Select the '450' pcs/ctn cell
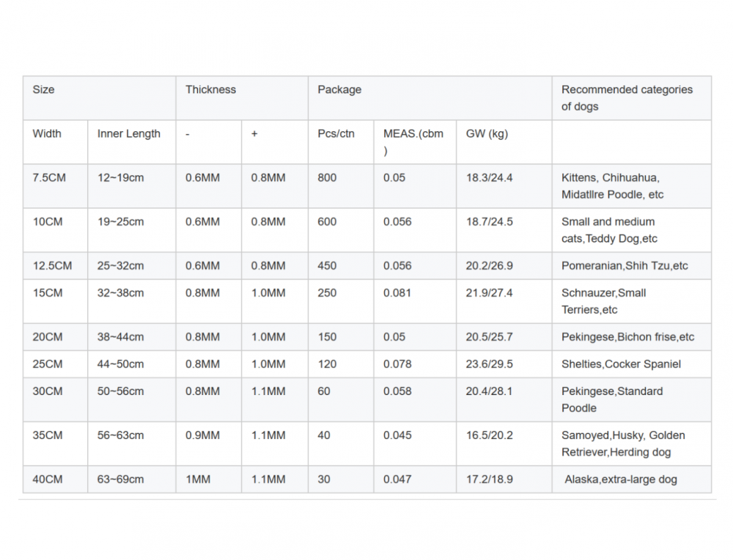The height and width of the screenshot is (560, 733). (x=341, y=265)
